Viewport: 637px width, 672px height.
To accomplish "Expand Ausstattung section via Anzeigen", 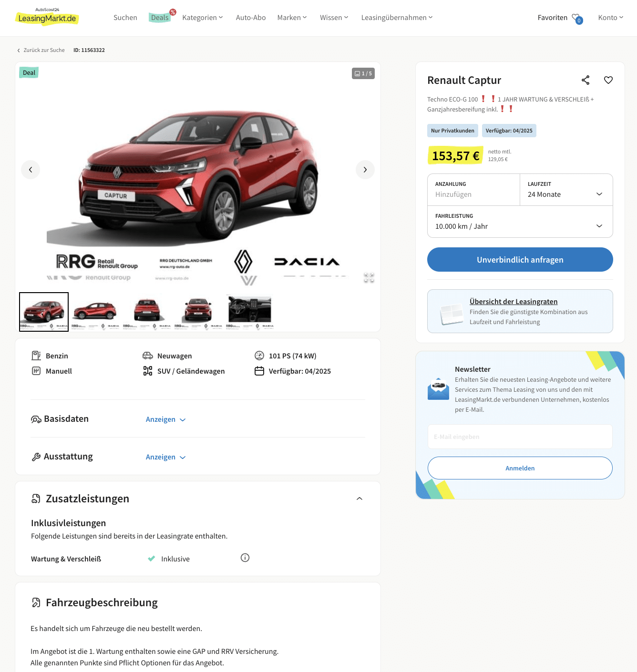I will (165, 457).
